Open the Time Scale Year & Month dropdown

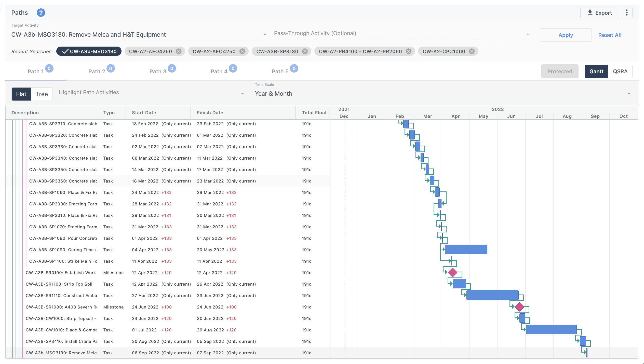point(444,94)
